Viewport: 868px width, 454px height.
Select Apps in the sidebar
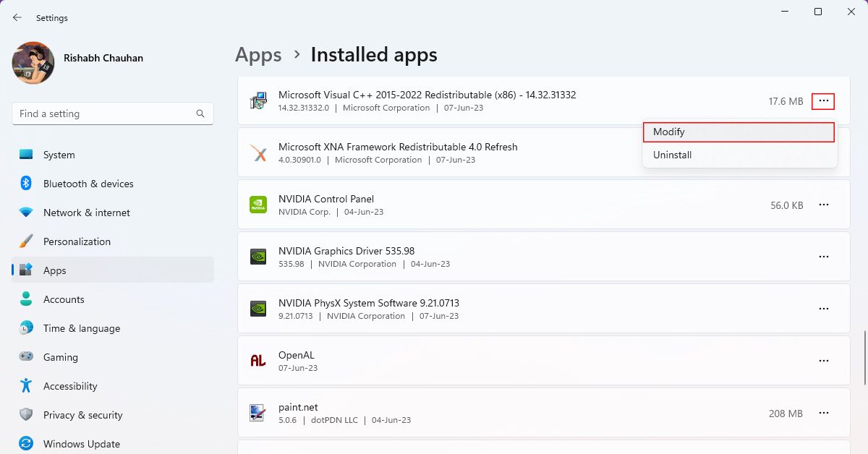coord(113,270)
